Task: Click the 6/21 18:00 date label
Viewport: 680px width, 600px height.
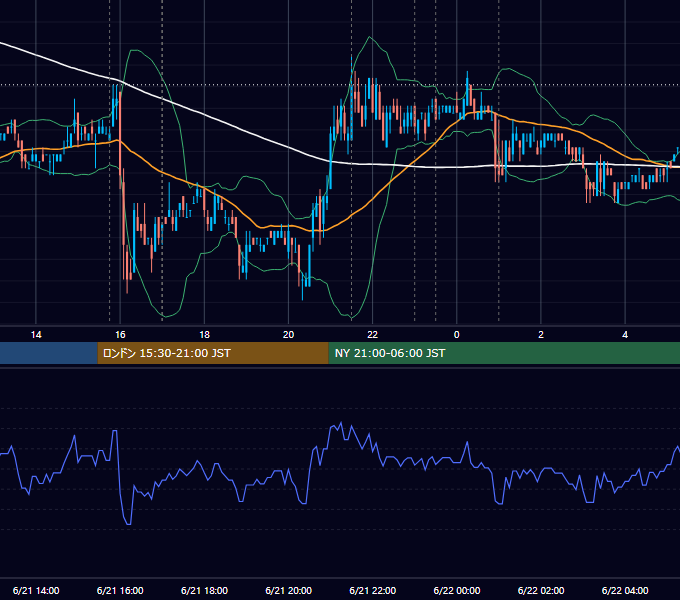Action: 204,590
